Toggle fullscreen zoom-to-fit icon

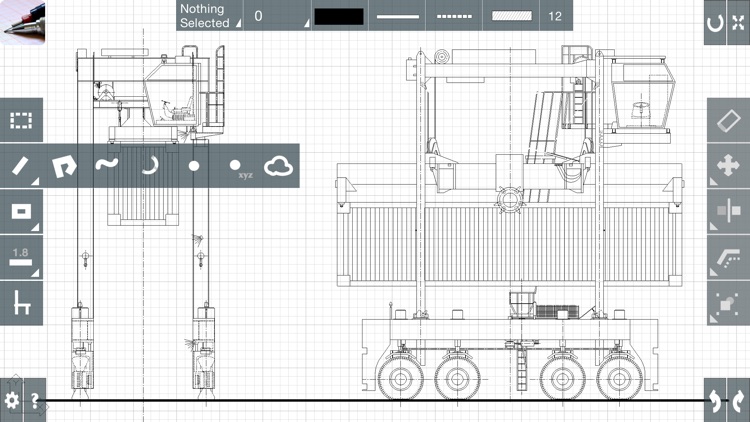point(739,22)
